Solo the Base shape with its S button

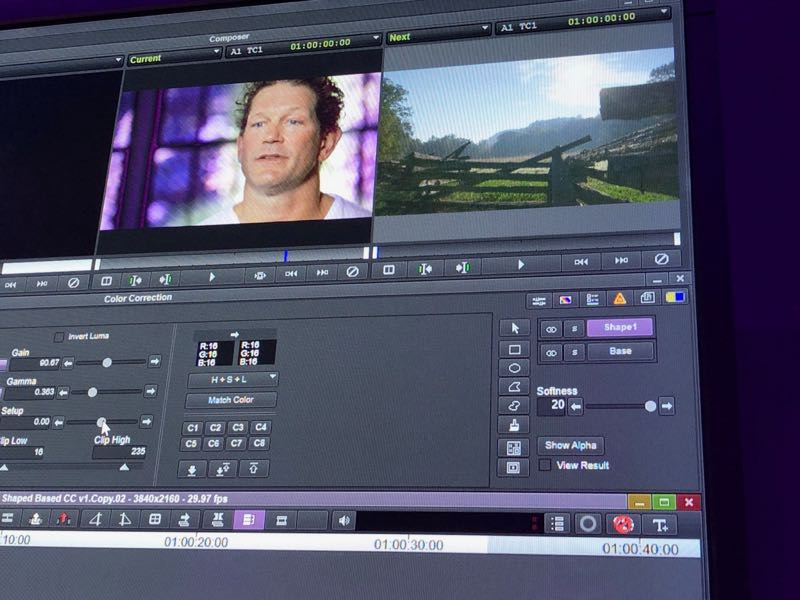click(573, 352)
